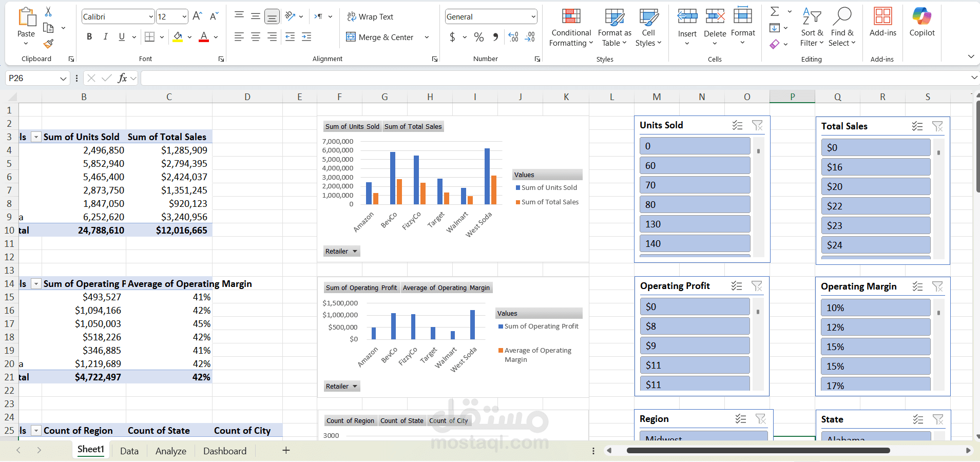Click the Fill Color paint bucket
The image size is (980, 462).
[x=178, y=36]
